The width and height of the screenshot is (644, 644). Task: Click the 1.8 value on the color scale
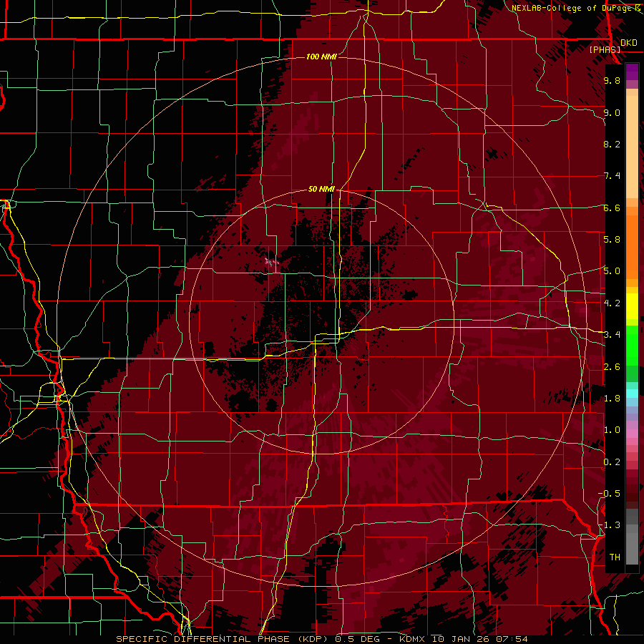coord(612,399)
